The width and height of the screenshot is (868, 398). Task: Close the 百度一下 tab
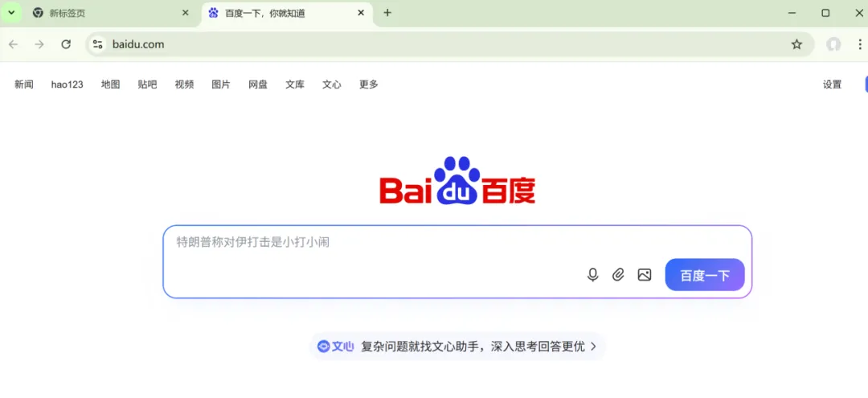361,13
